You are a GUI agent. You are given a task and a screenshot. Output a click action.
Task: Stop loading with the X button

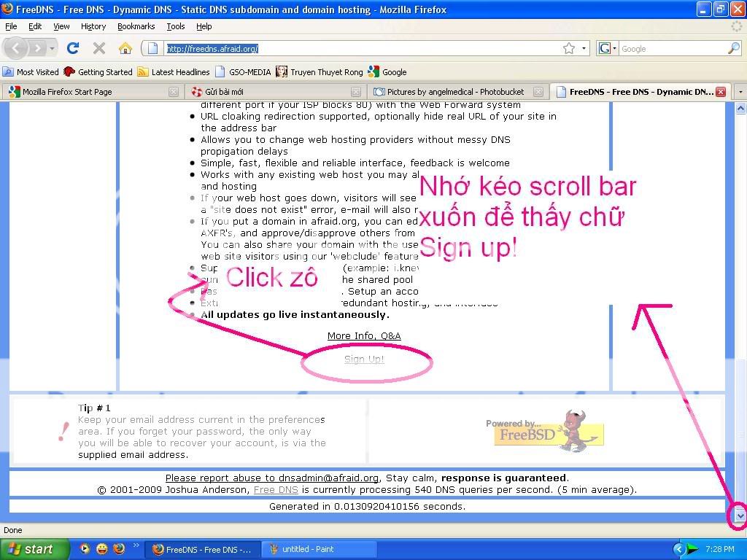click(x=99, y=48)
